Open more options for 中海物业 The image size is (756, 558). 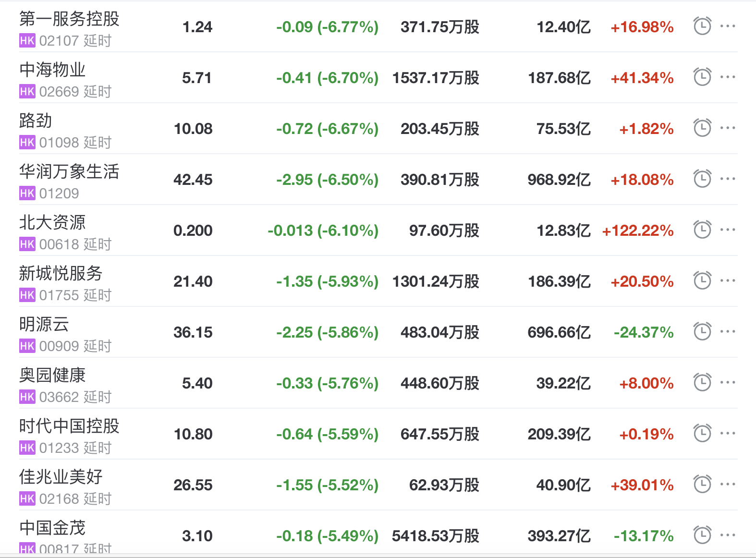click(x=728, y=77)
